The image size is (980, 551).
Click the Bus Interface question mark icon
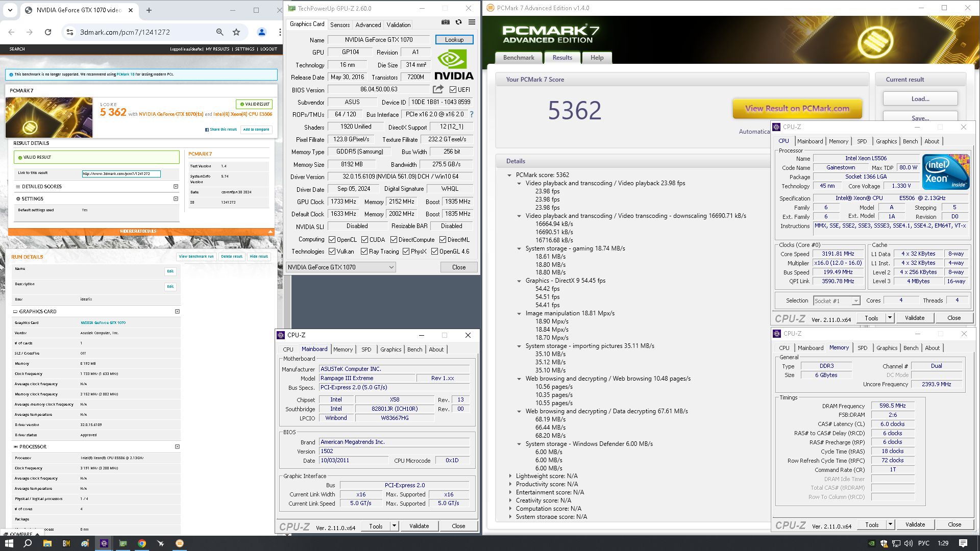coord(471,114)
